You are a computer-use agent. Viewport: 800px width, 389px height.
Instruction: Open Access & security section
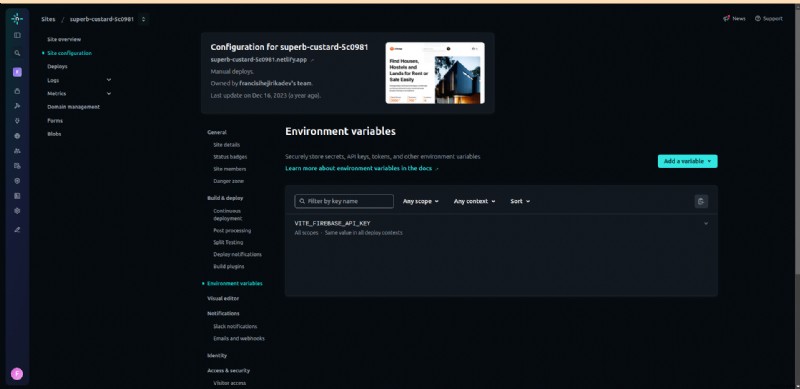pos(229,371)
